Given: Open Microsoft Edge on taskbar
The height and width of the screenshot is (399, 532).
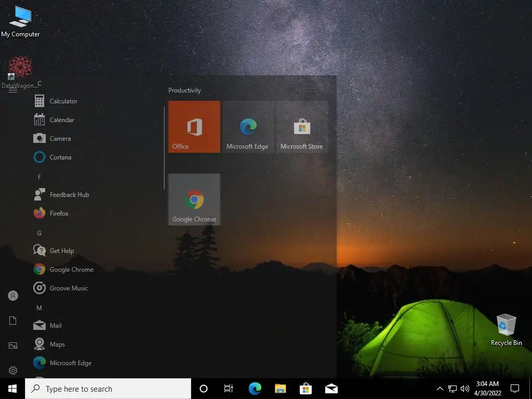Looking at the screenshot, I should point(255,389).
